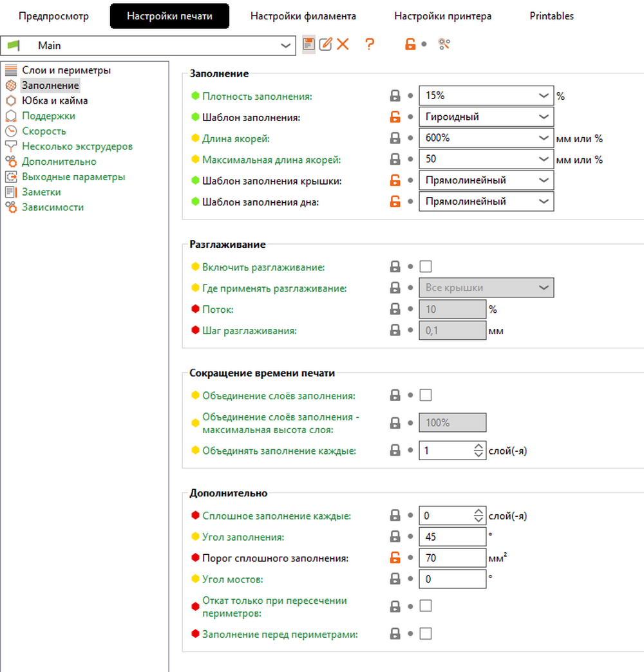
Task: Check the Заполнение перед периметрами checkbox
Action: pyautogui.click(x=426, y=634)
